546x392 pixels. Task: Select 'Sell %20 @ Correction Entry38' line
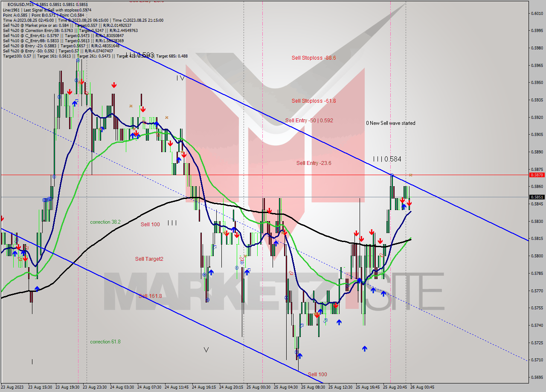70,30
